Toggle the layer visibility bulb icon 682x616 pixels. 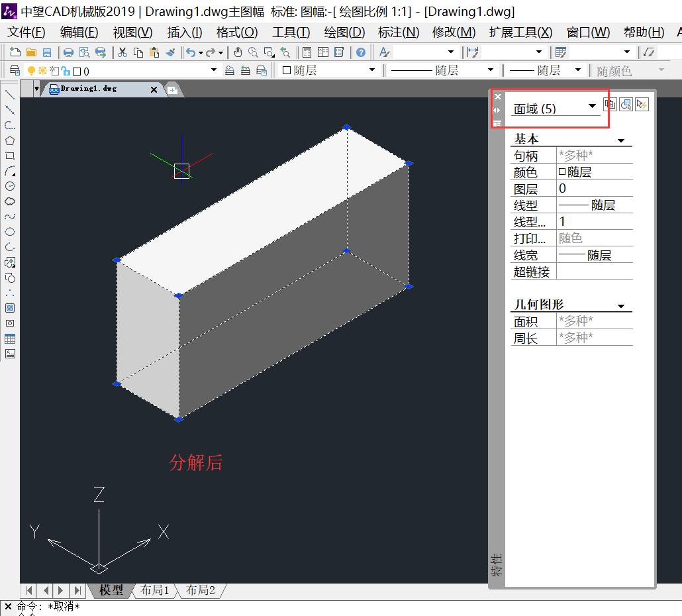coord(30,70)
